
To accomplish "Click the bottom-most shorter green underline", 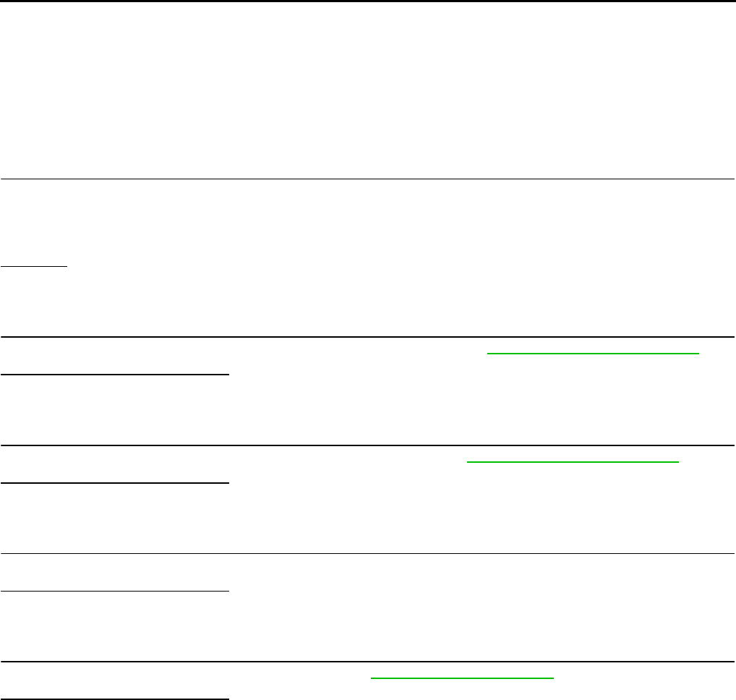I will click(462, 678).
